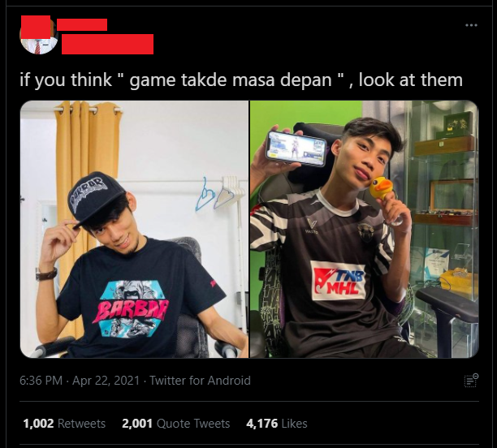Show the 4,176 Likes list
This screenshot has width=497, height=448.
[x=277, y=424]
